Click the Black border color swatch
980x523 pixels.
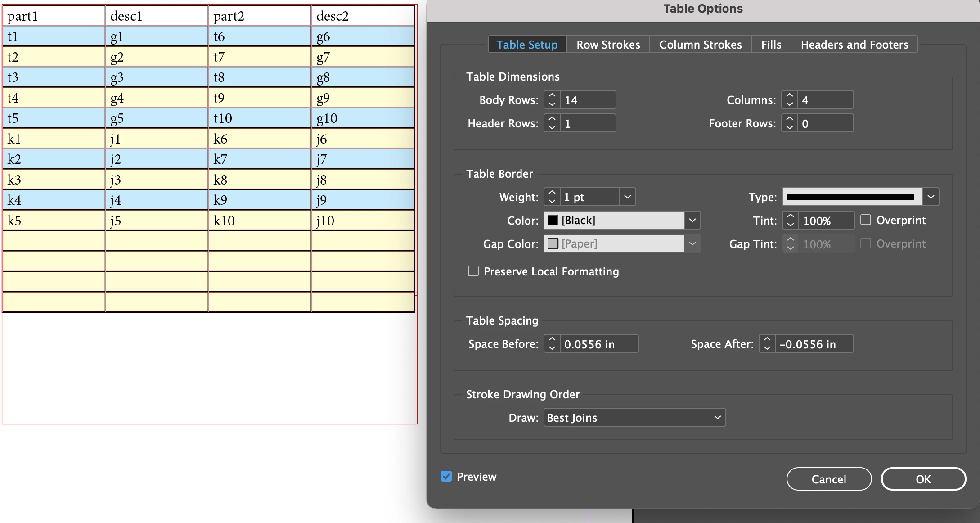[553, 221]
